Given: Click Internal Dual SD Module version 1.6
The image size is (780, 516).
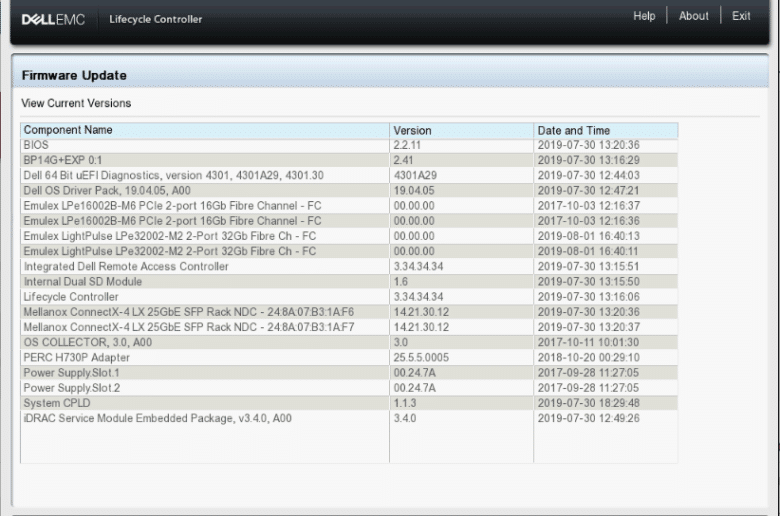Looking at the screenshot, I should point(462,282).
